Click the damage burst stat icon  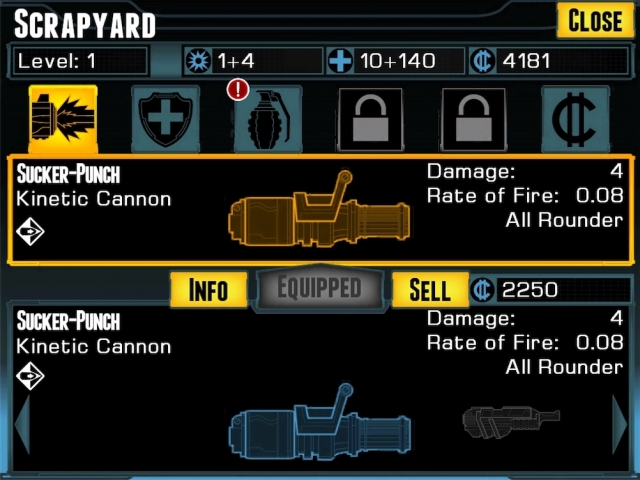click(x=198, y=61)
